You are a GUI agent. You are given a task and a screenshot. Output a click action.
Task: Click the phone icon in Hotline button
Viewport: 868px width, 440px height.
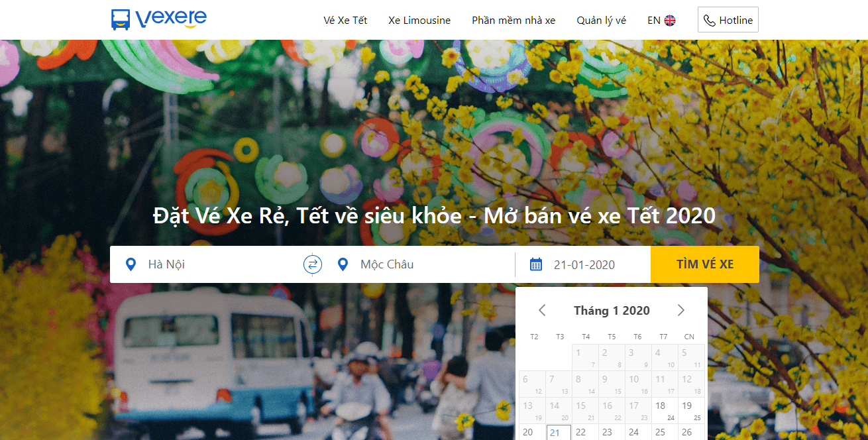(710, 21)
